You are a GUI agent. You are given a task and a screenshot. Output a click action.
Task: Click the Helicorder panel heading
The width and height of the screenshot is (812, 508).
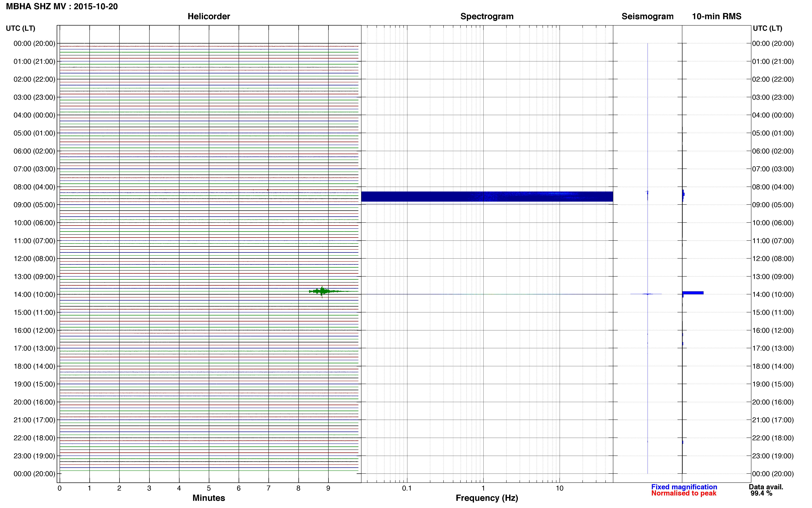[x=209, y=16]
